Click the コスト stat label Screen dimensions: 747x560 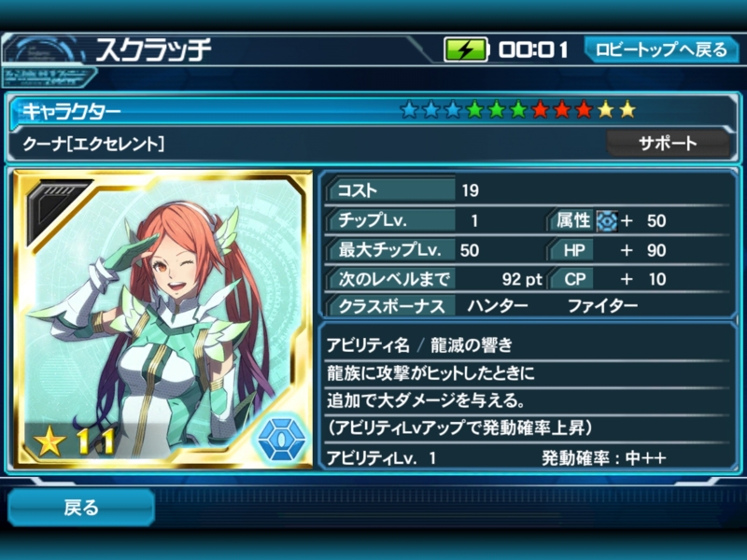pyautogui.click(x=358, y=190)
